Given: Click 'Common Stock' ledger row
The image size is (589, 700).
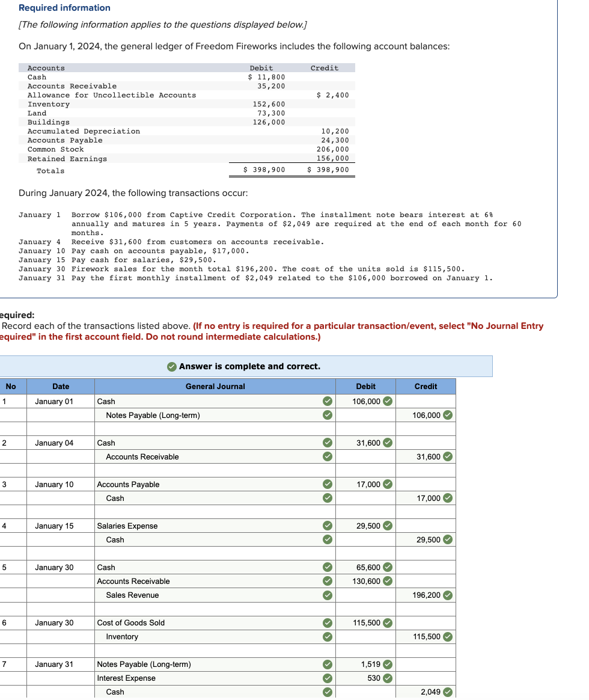Looking at the screenshot, I should click(x=186, y=149).
